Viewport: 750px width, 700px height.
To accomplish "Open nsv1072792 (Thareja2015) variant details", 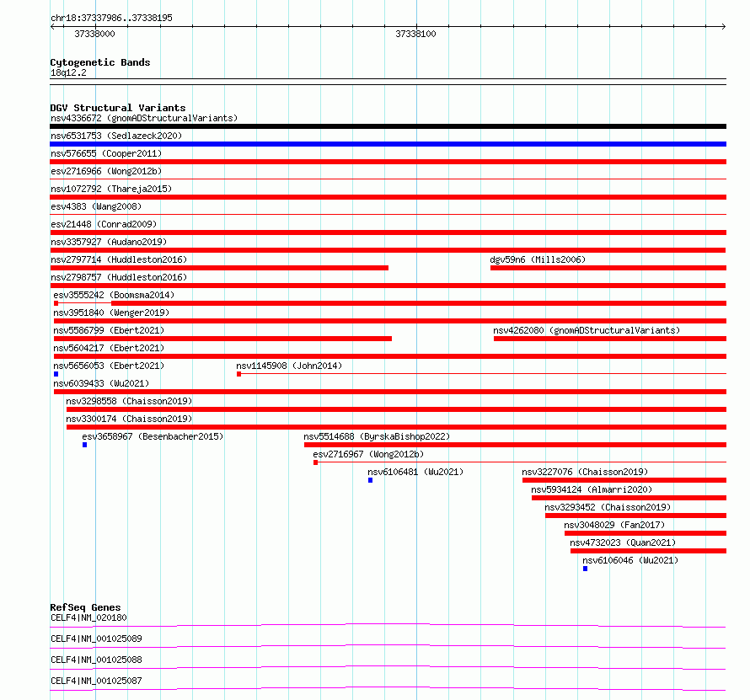I will [x=111, y=189].
